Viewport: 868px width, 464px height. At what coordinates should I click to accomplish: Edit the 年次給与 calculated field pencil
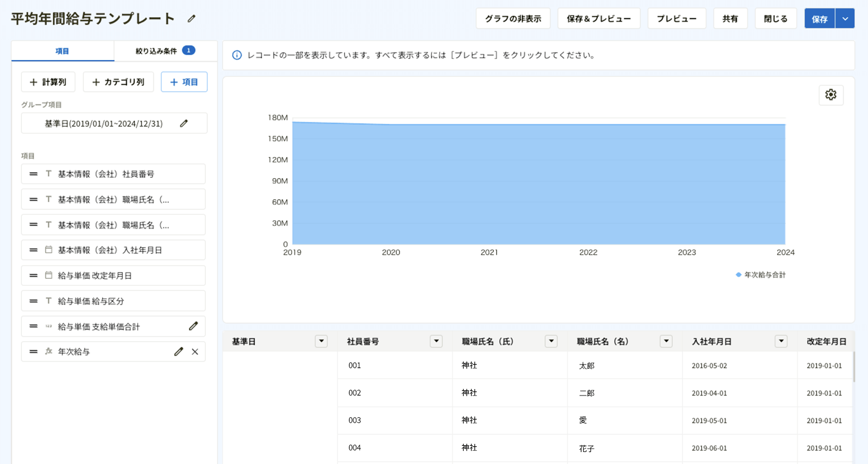pyautogui.click(x=179, y=351)
